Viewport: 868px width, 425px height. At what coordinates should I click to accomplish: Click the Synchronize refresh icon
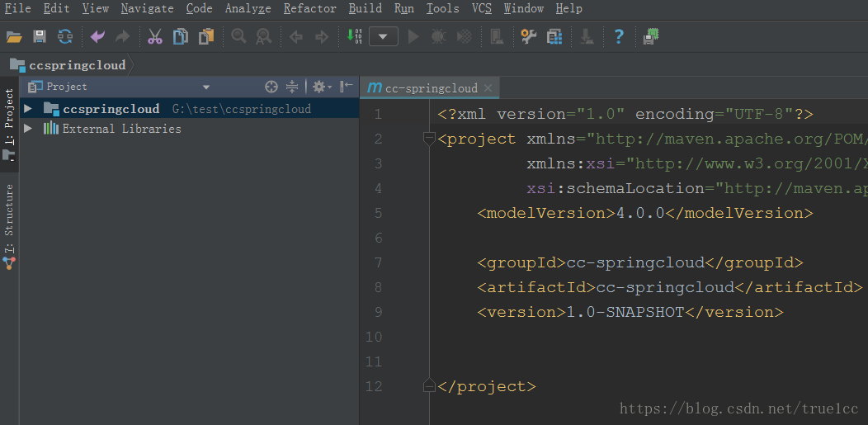(65, 37)
